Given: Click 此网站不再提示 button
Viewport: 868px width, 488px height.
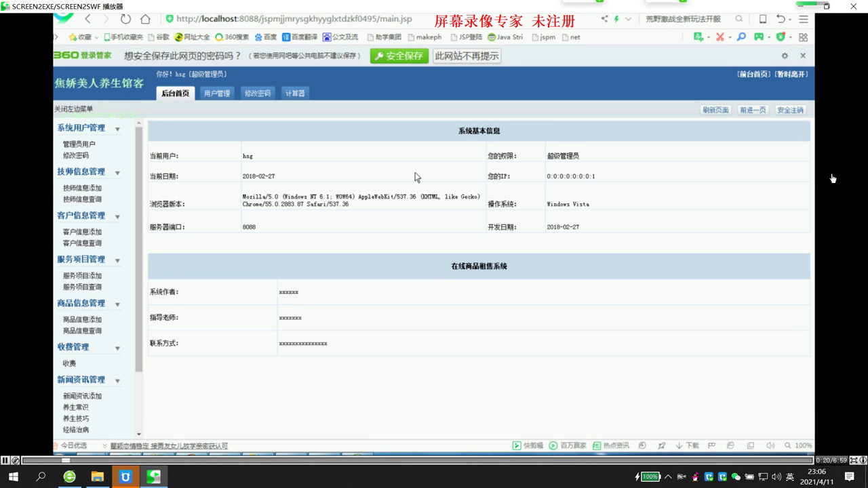Looking at the screenshot, I should 467,56.
